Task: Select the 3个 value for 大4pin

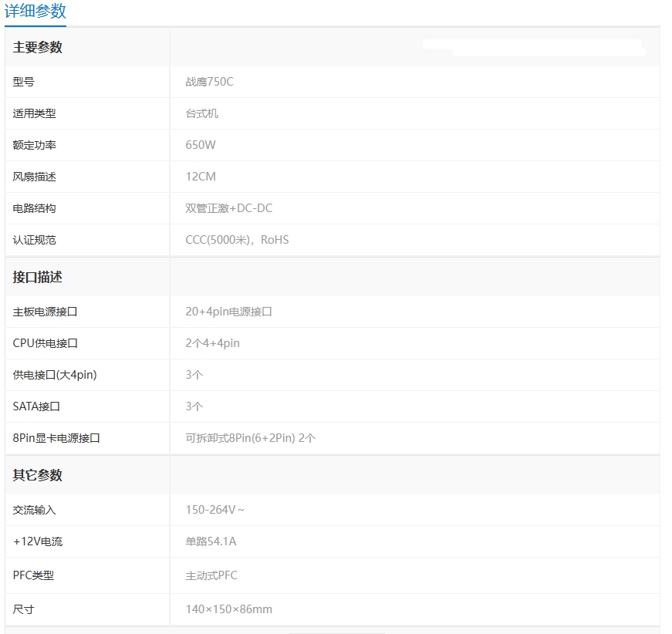Action: click(194, 376)
